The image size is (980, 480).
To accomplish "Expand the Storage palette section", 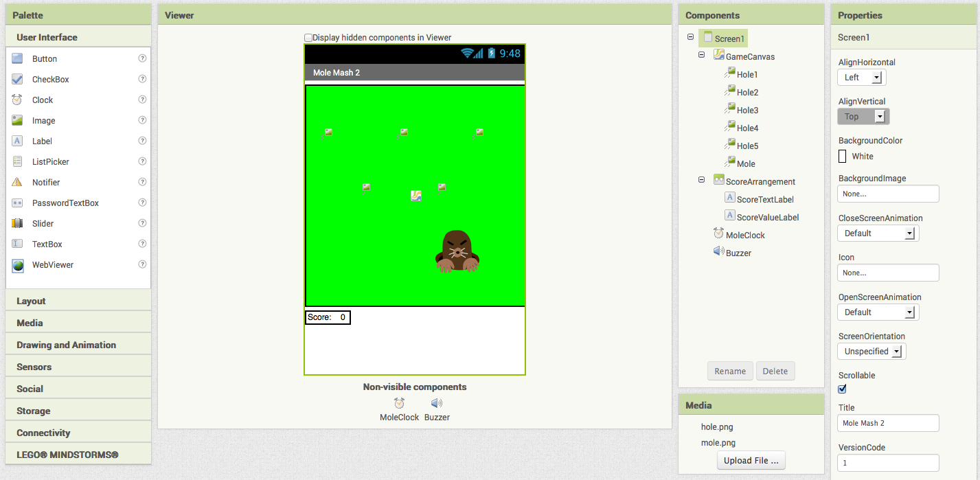I will pos(78,411).
